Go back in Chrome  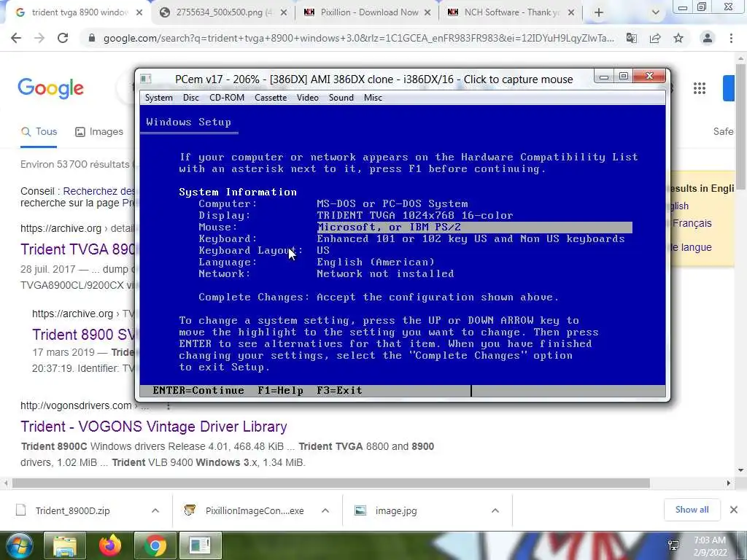pos(16,38)
